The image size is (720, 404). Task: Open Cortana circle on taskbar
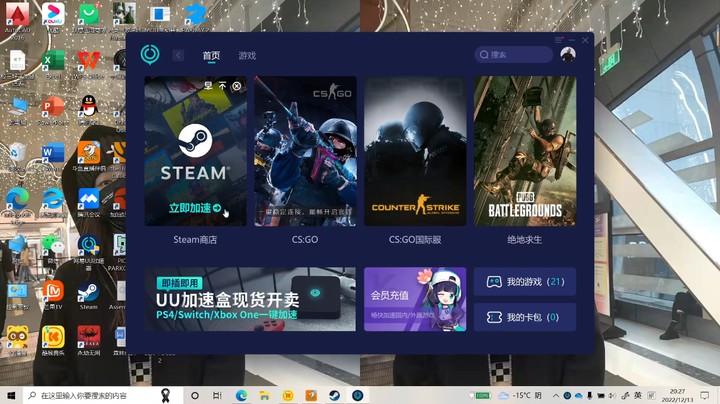195,395
